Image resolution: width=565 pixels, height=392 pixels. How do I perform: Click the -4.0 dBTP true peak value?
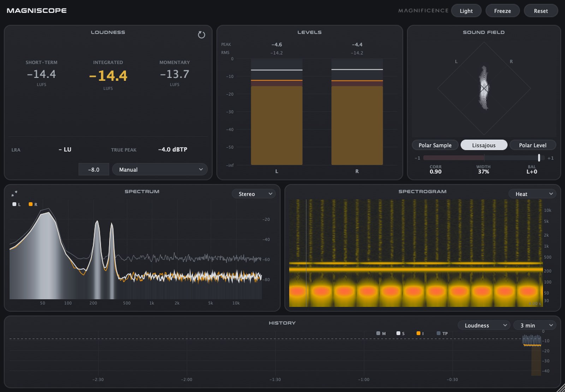click(173, 149)
